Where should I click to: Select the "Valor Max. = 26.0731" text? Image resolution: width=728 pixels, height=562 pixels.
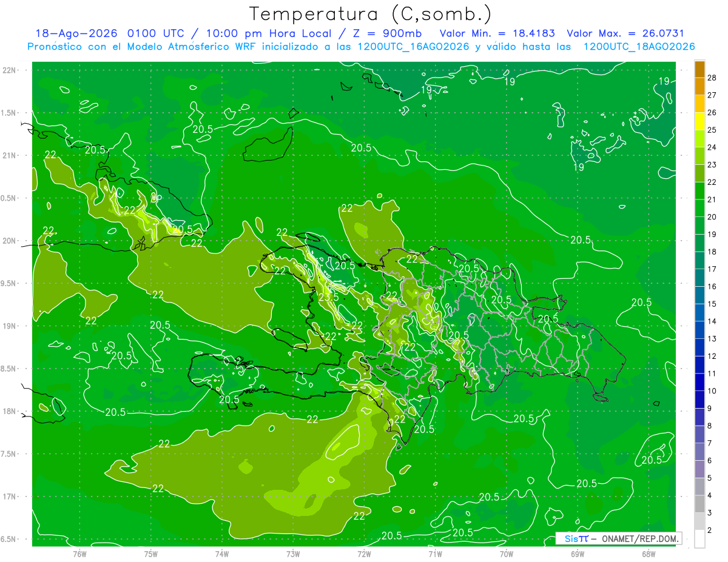coord(625,33)
